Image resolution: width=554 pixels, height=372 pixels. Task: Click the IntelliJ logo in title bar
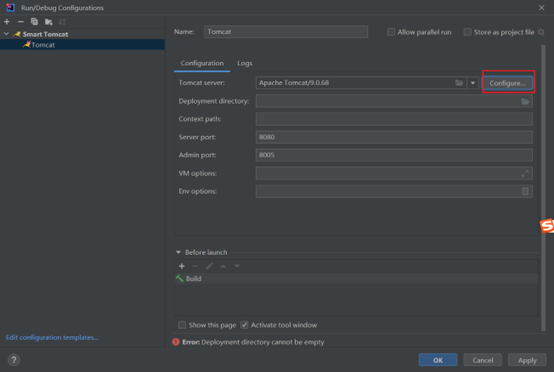(x=10, y=7)
